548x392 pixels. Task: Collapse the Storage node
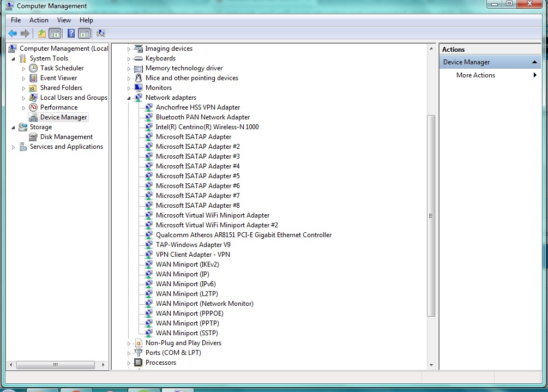coord(13,128)
